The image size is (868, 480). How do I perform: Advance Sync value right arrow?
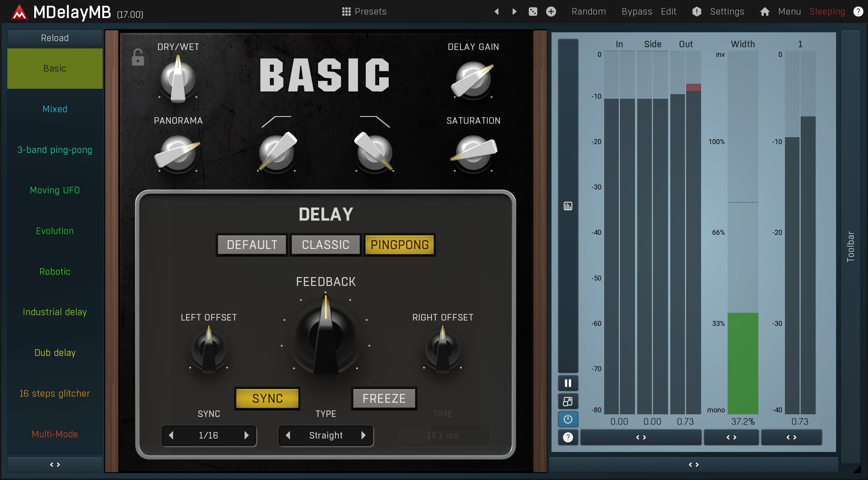point(247,435)
